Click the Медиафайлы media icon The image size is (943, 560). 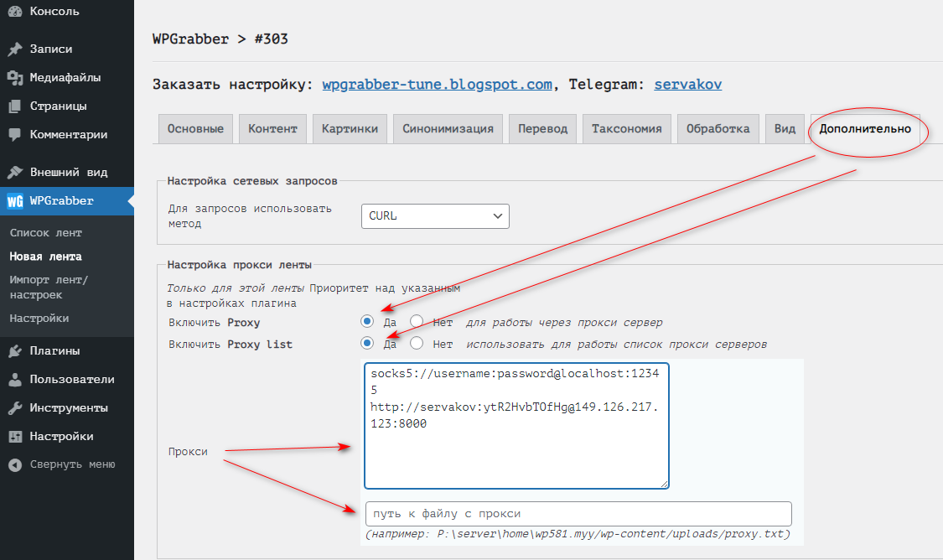pos(14,78)
